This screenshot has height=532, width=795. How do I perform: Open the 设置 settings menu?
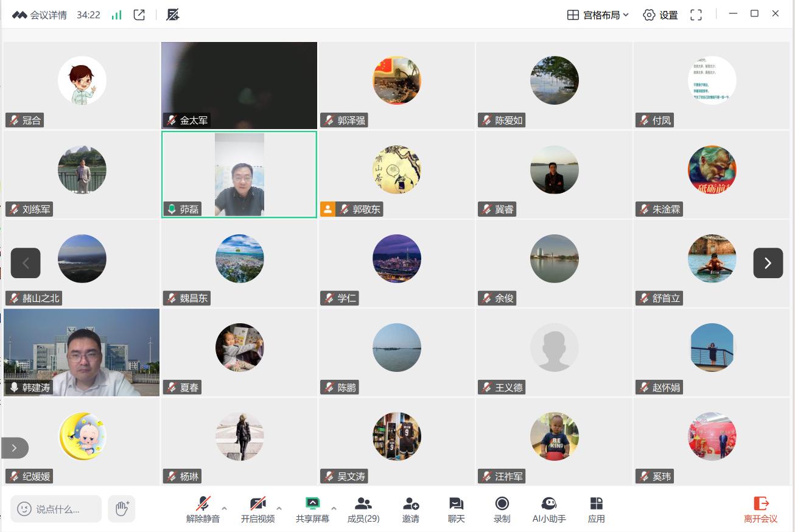click(x=660, y=15)
